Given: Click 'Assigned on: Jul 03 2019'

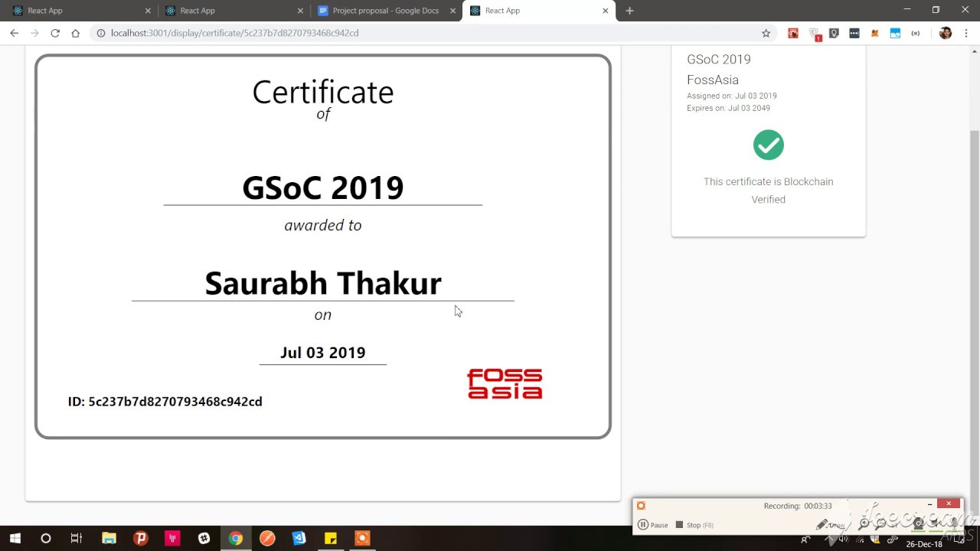Looking at the screenshot, I should (732, 96).
